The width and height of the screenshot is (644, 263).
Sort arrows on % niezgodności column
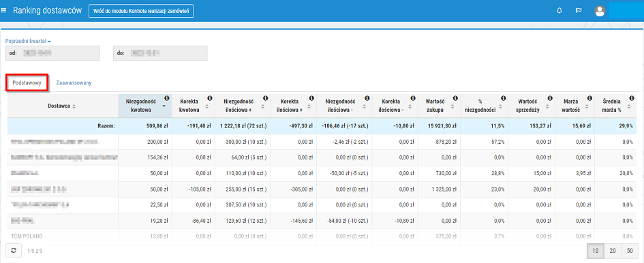(501, 106)
